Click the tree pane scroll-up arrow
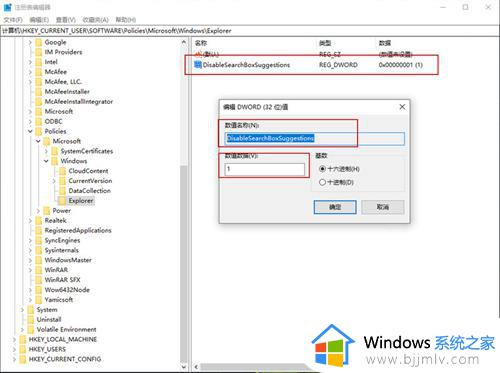This screenshot has height=373, width=500. (184, 42)
